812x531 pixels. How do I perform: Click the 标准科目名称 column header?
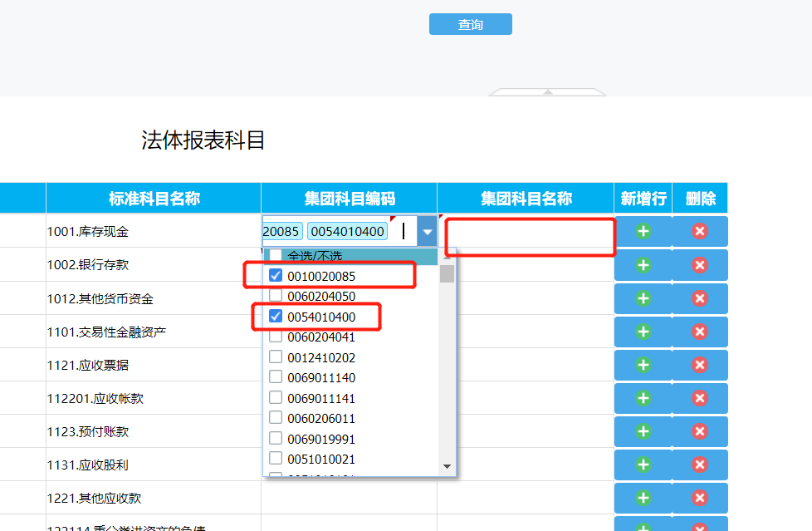coord(154,198)
